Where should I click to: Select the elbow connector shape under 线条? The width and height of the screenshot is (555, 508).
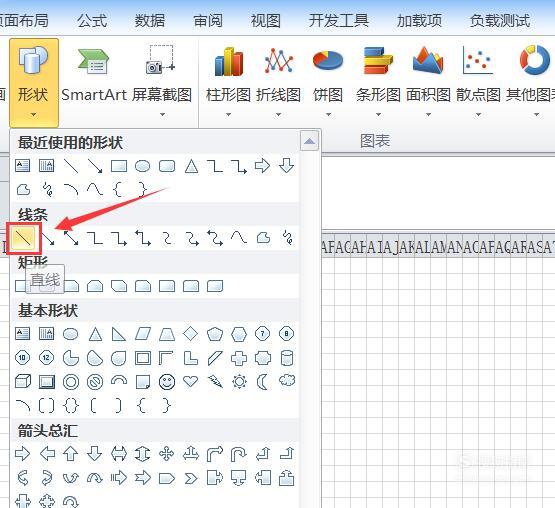pyautogui.click(x=95, y=238)
